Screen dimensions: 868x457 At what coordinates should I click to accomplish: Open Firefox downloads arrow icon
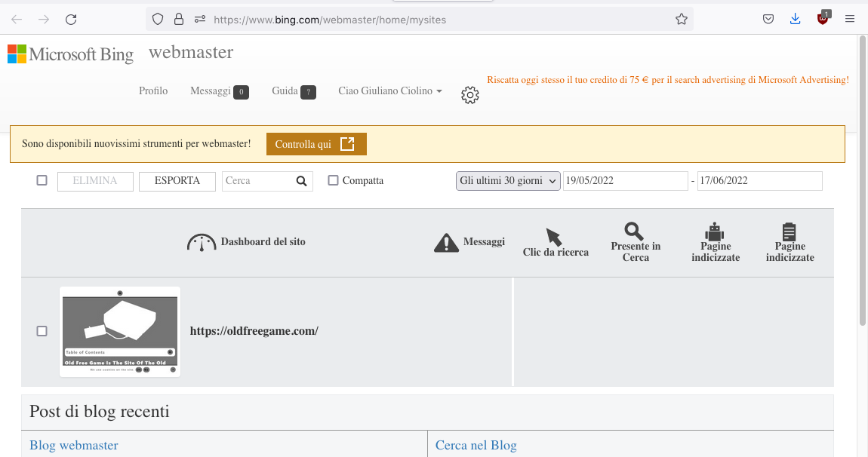pos(796,20)
